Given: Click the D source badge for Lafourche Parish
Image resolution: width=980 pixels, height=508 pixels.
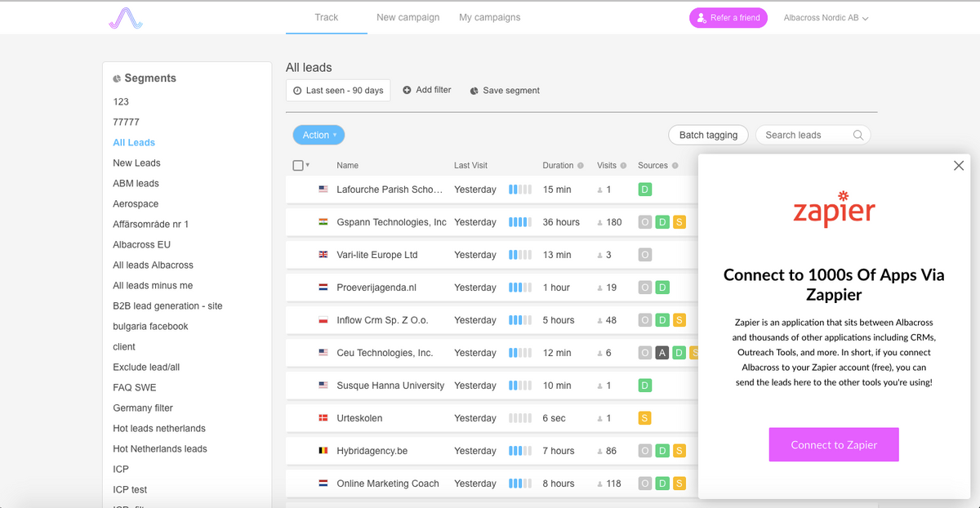Looking at the screenshot, I should click(x=645, y=189).
